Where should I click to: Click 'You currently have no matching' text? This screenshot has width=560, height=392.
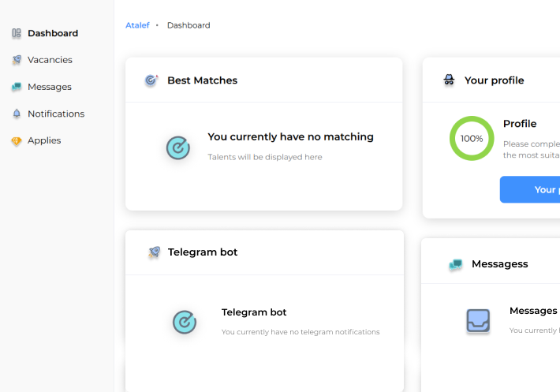[291, 136]
